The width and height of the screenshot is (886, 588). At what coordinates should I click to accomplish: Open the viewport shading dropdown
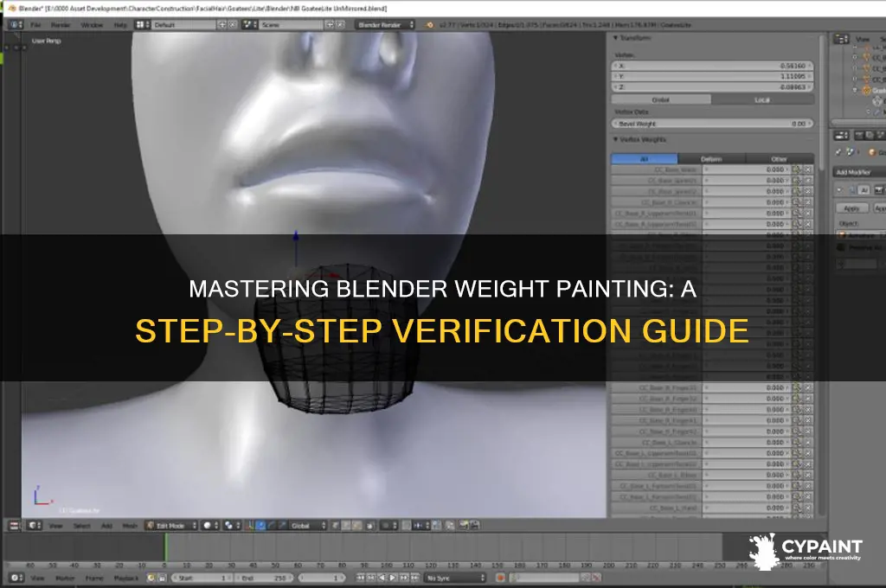pos(211,526)
